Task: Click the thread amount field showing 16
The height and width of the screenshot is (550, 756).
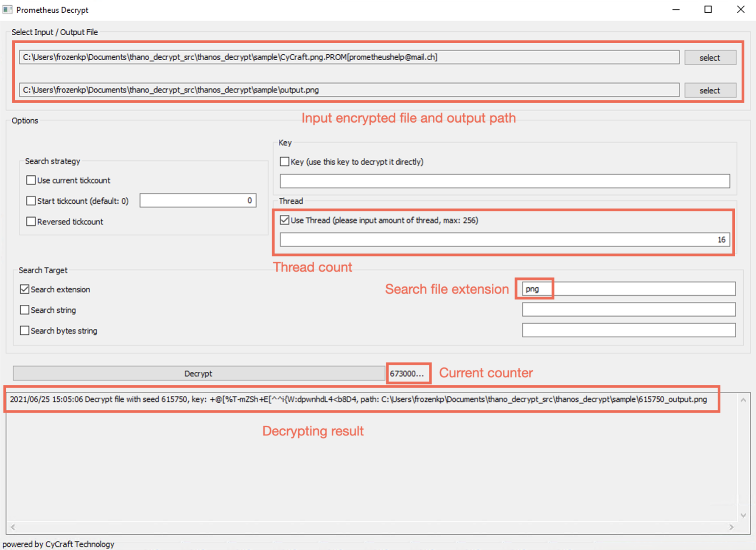Action: (x=505, y=240)
